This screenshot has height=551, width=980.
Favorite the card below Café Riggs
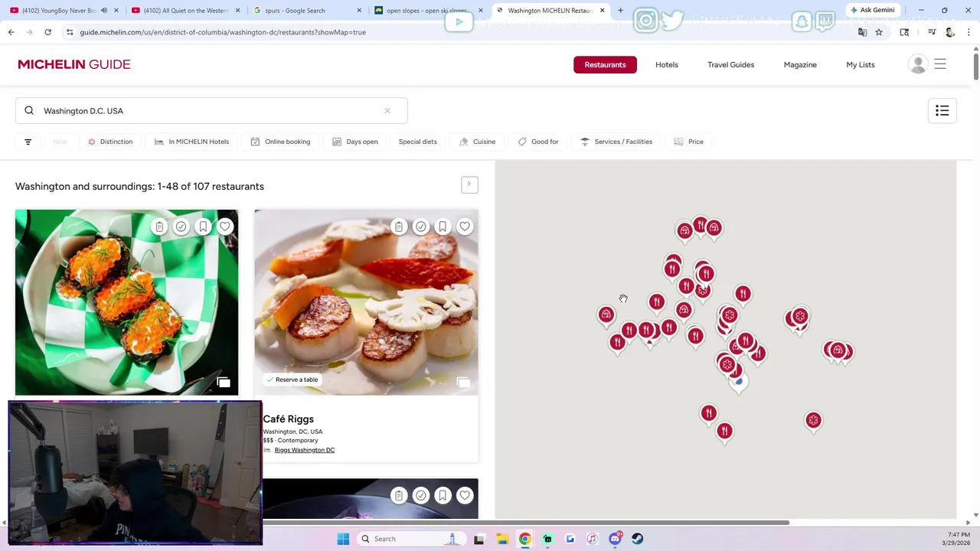coord(465,496)
